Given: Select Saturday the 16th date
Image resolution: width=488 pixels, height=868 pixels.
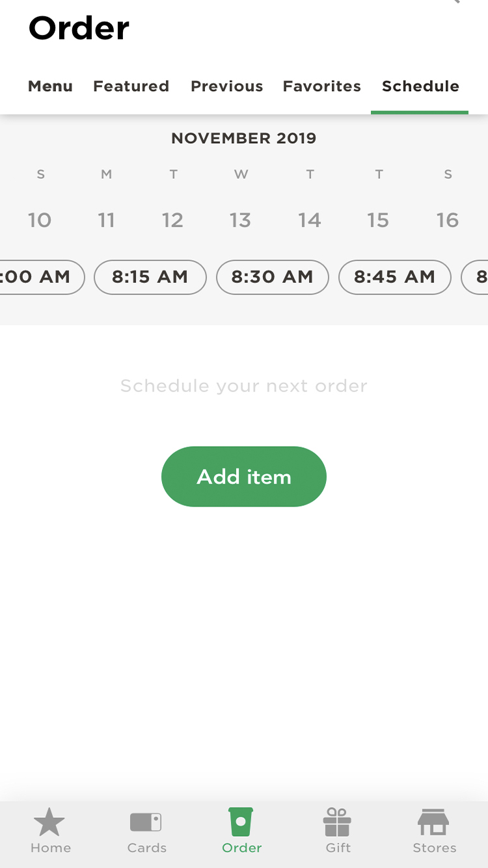Looking at the screenshot, I should (x=448, y=220).
